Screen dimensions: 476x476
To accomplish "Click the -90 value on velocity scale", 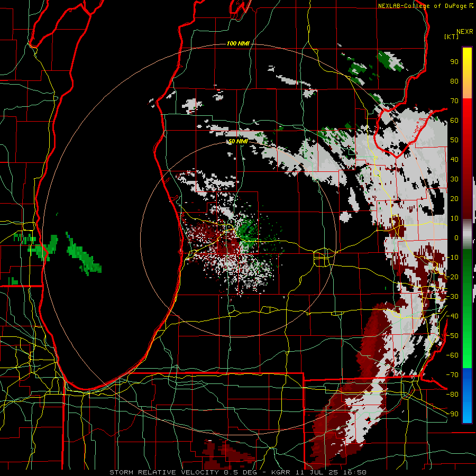I will 452,414.
